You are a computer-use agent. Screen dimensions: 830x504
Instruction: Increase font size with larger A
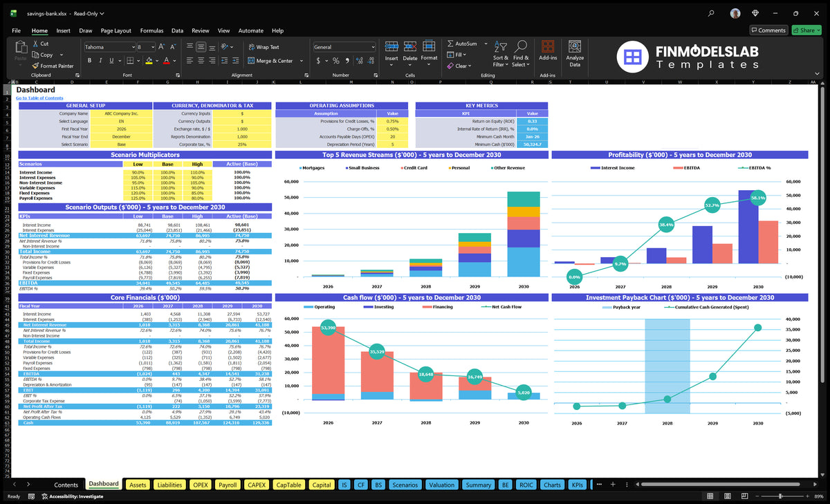pos(162,47)
